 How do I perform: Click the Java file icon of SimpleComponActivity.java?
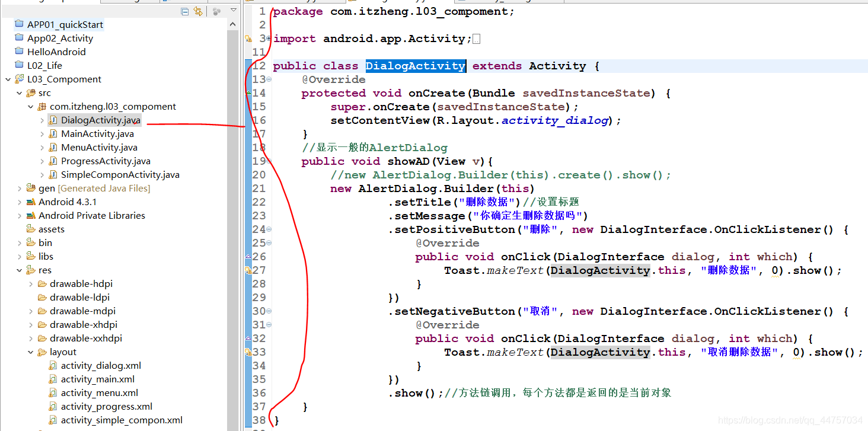53,175
